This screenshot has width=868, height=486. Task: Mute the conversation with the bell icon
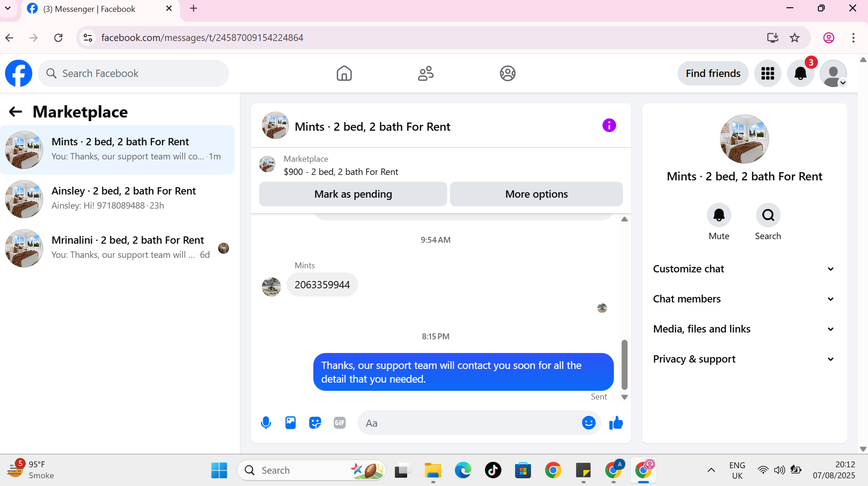(x=719, y=215)
